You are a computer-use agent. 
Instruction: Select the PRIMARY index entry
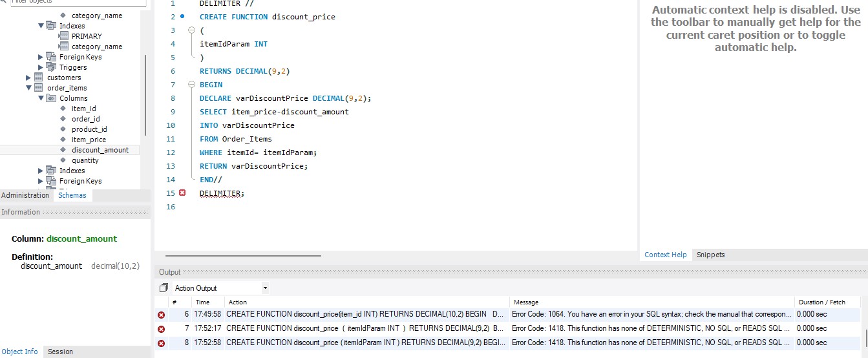coord(87,36)
